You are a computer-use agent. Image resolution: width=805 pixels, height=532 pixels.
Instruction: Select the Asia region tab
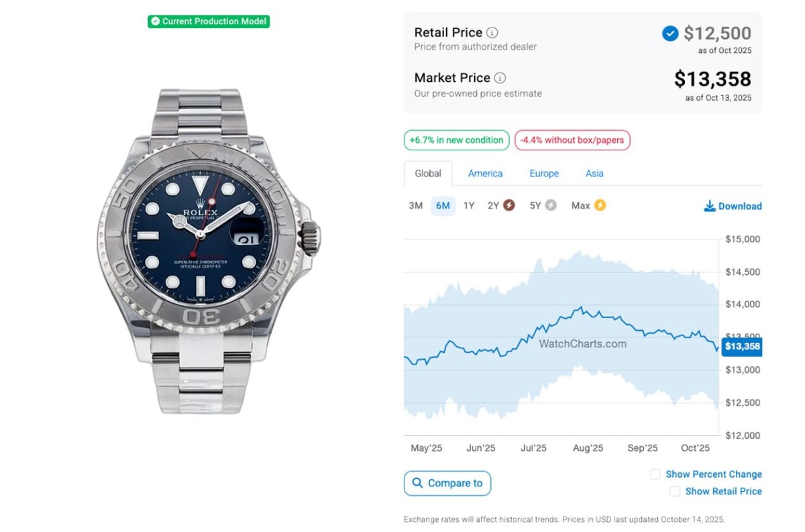click(594, 173)
